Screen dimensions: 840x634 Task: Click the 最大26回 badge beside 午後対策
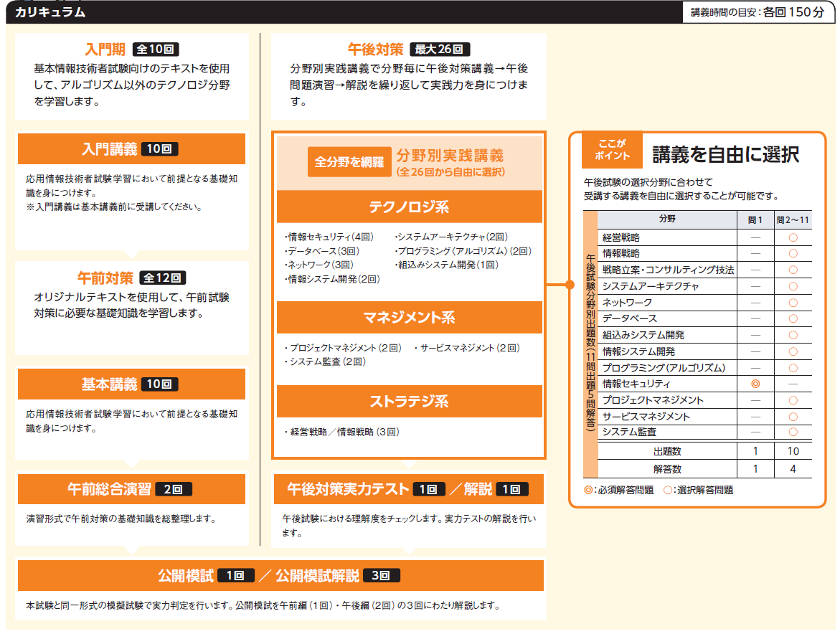point(440,49)
